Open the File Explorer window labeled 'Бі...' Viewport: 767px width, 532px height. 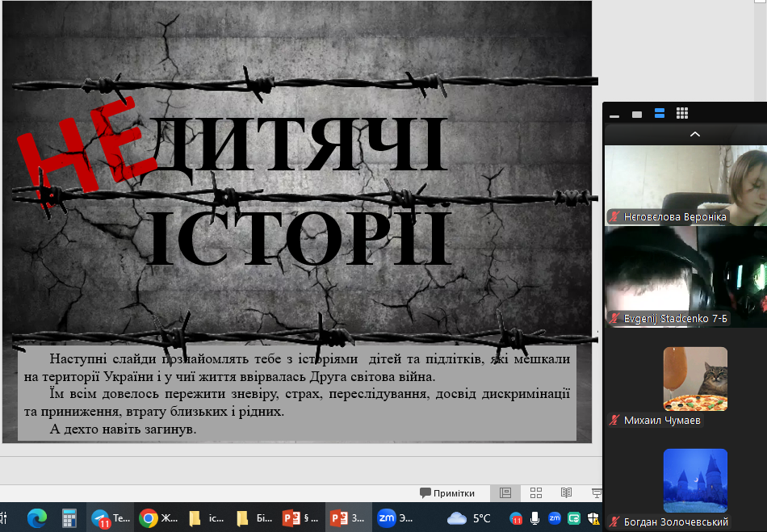(x=254, y=517)
